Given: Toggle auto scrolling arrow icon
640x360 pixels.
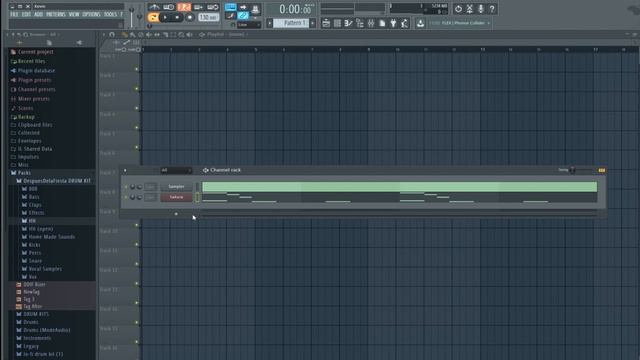Looking at the screenshot, I should [x=243, y=7].
